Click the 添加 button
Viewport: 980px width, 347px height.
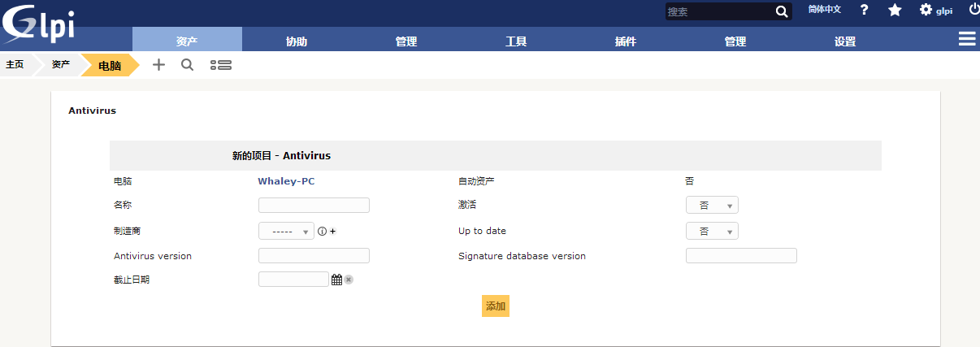pyautogui.click(x=496, y=306)
